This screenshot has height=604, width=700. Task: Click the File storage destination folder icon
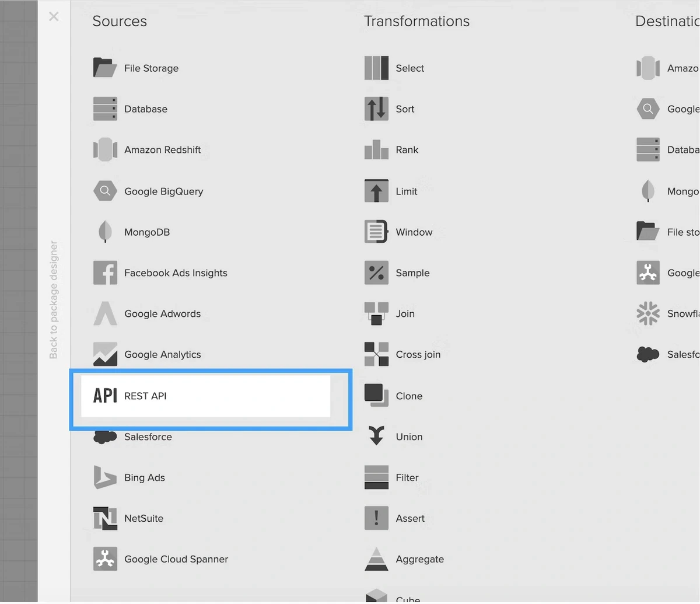pyautogui.click(x=648, y=232)
